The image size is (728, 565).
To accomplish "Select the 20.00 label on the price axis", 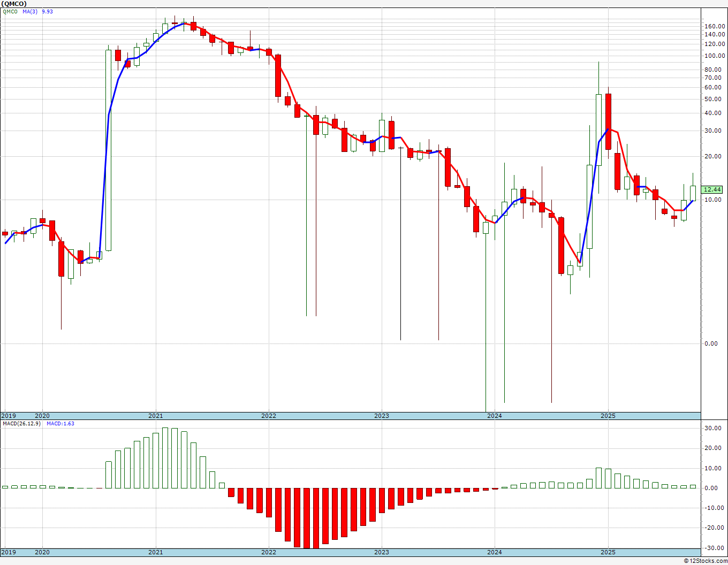I will pyautogui.click(x=713, y=156).
